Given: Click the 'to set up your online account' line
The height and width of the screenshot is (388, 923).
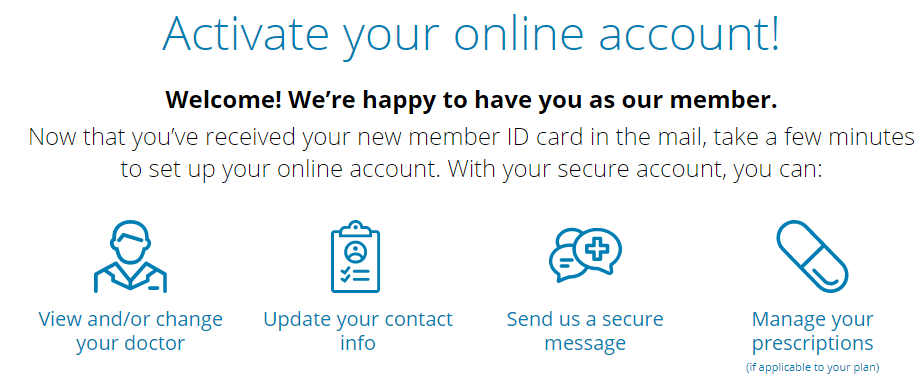Looking at the screenshot, I should (471, 168).
